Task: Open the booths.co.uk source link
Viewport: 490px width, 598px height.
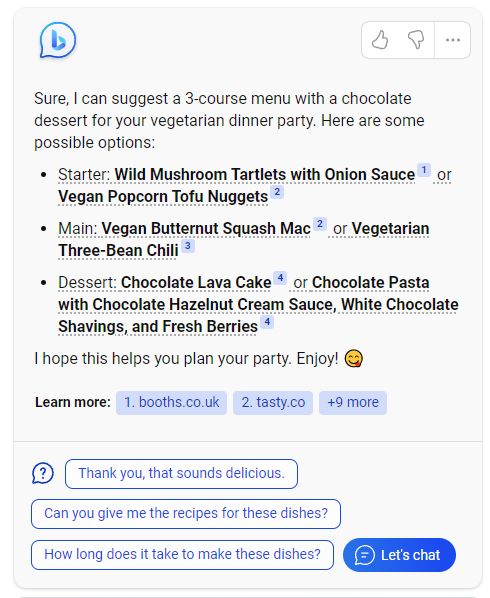Action: point(172,402)
